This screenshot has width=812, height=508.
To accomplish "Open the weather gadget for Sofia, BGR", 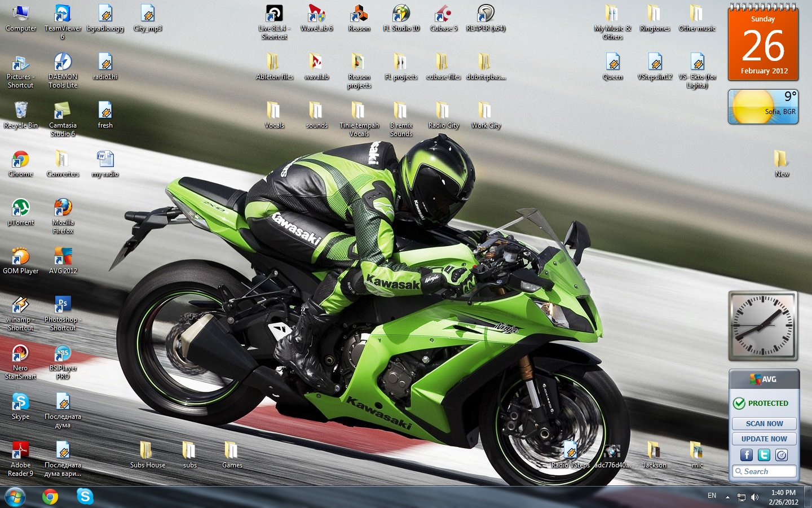I will click(763, 107).
